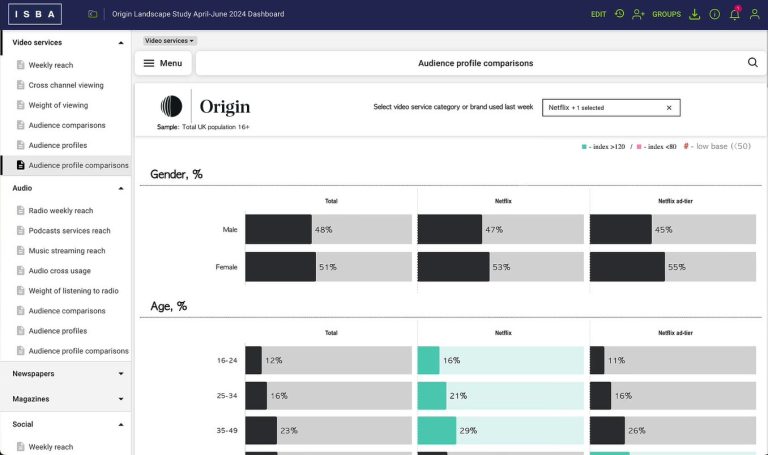
Task: Click the Gender, % heading
Action: (x=176, y=174)
